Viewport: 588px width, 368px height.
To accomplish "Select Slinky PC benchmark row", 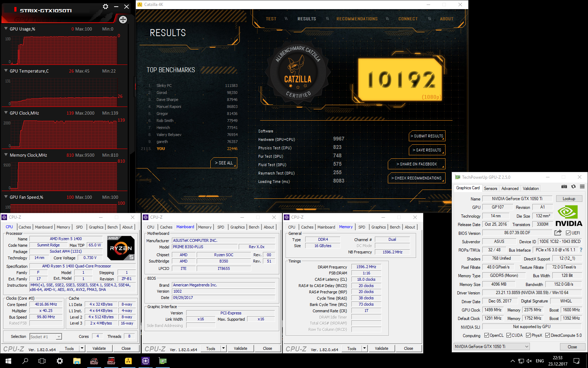I will click(192, 86).
